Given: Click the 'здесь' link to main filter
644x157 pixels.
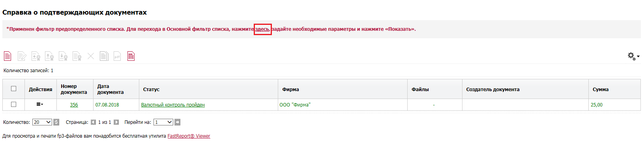Looking at the screenshot, I should click(262, 29).
